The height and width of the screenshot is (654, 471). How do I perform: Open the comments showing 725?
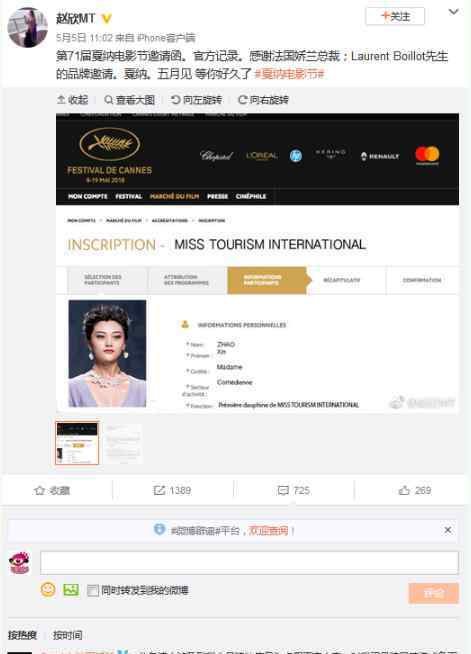click(x=294, y=490)
